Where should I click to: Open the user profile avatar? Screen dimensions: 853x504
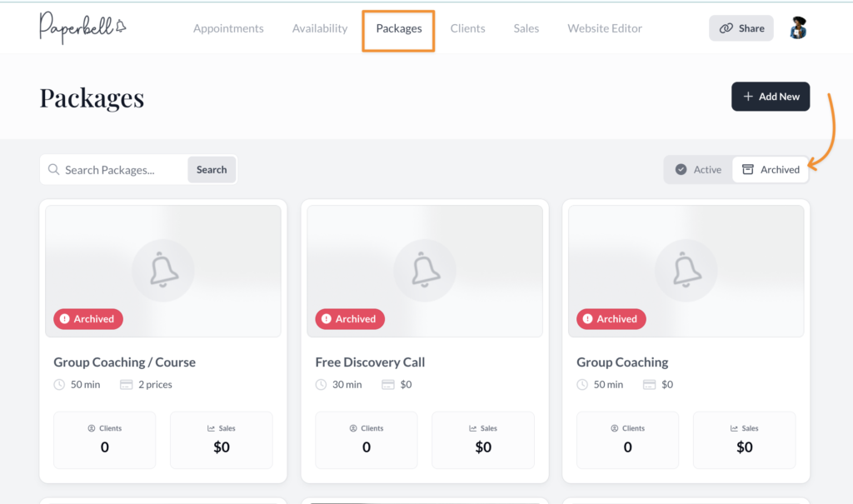pos(798,28)
